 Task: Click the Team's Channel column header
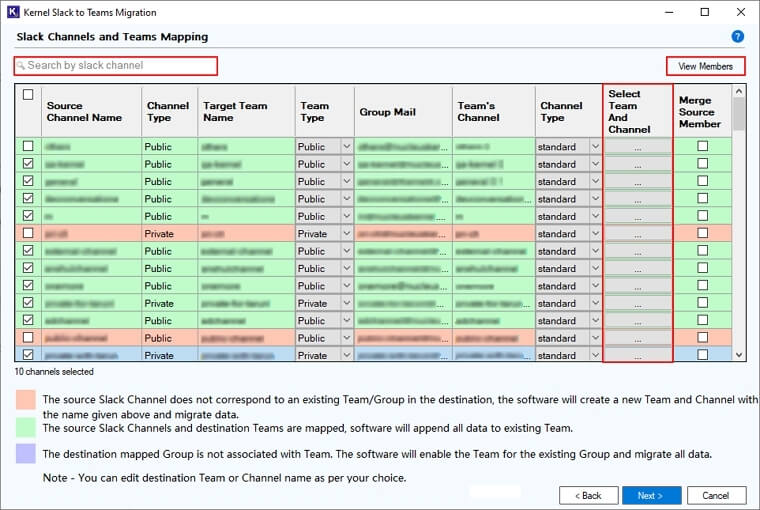click(494, 112)
